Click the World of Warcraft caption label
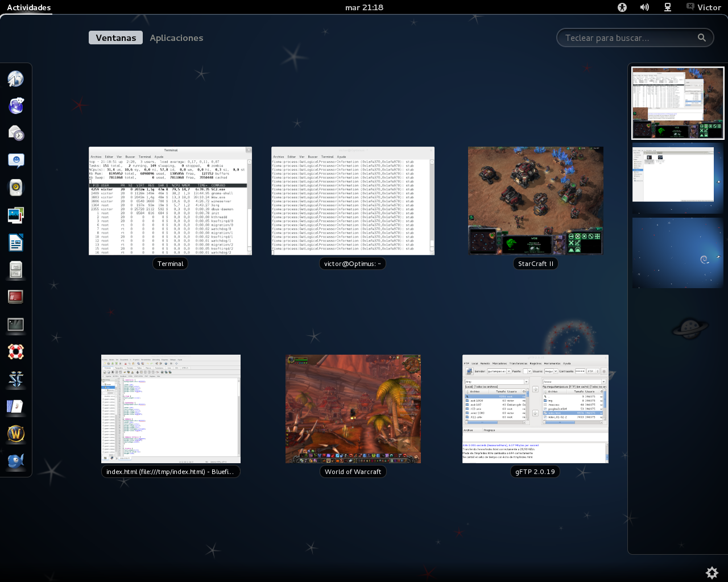The image size is (728, 582). [353, 472]
